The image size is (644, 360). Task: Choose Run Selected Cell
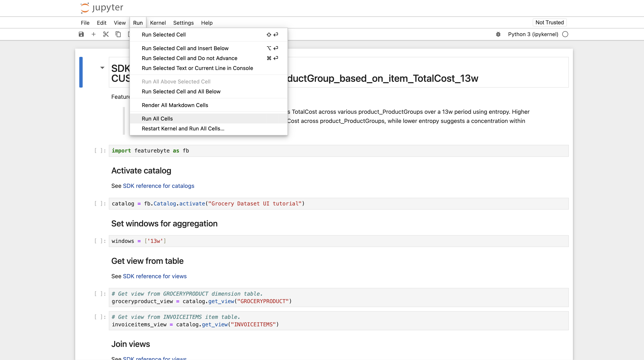coord(209,35)
